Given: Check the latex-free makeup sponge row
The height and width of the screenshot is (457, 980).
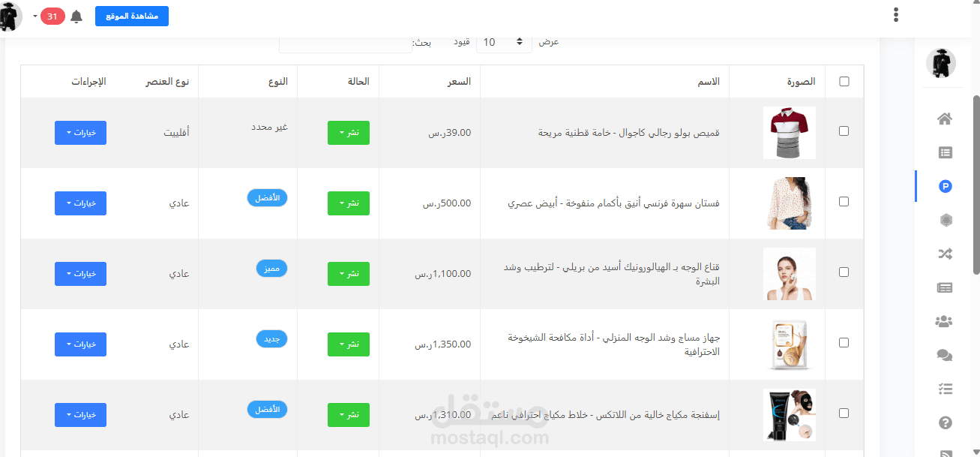Looking at the screenshot, I should pyautogui.click(x=844, y=413).
